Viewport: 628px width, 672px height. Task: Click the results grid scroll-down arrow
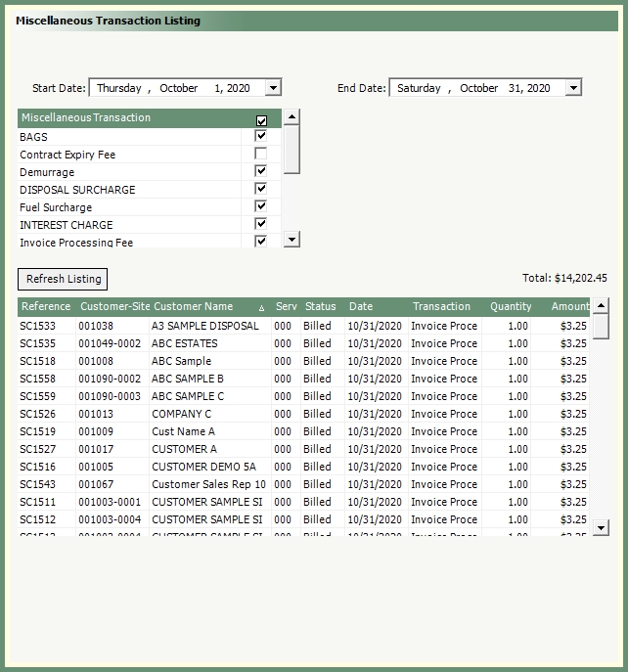(602, 527)
